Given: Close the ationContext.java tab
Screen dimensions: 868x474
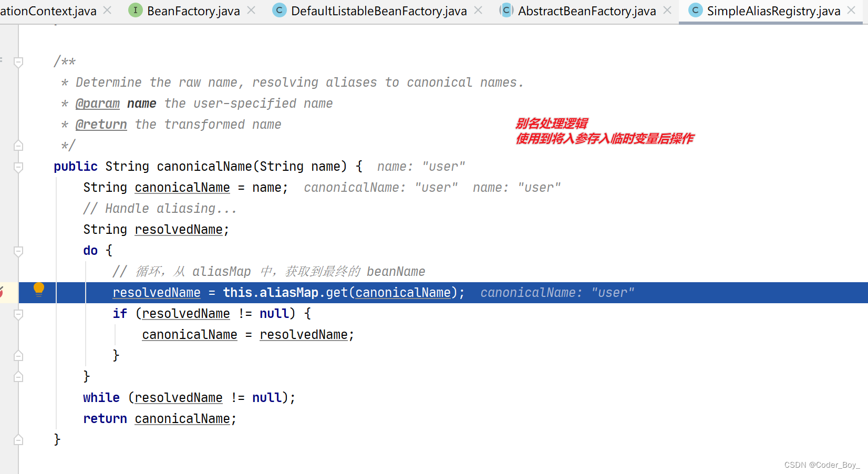Looking at the screenshot, I should point(107,10).
